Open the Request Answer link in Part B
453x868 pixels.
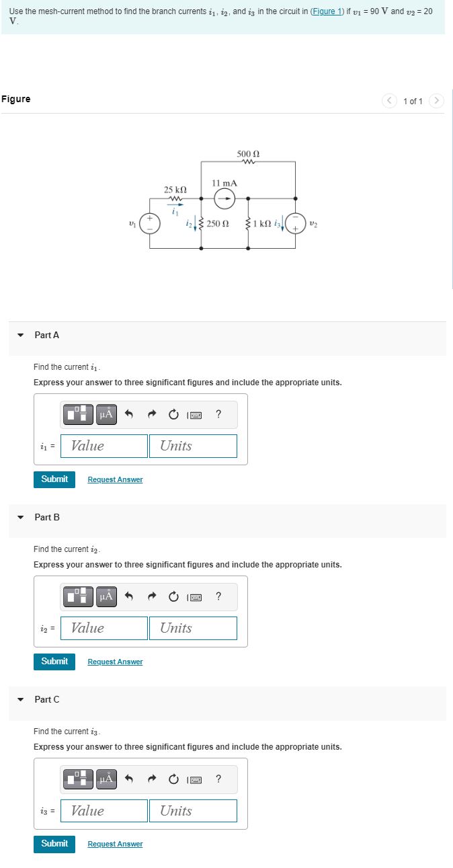click(114, 662)
